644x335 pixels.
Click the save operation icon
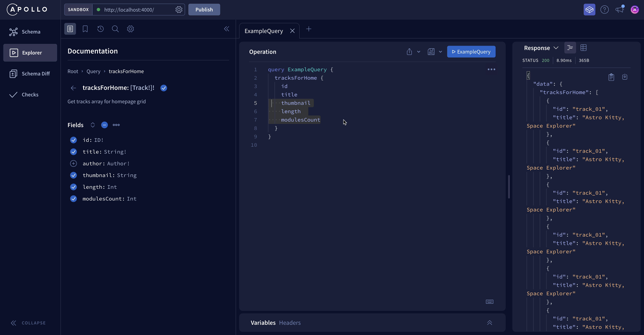pyautogui.click(x=431, y=52)
